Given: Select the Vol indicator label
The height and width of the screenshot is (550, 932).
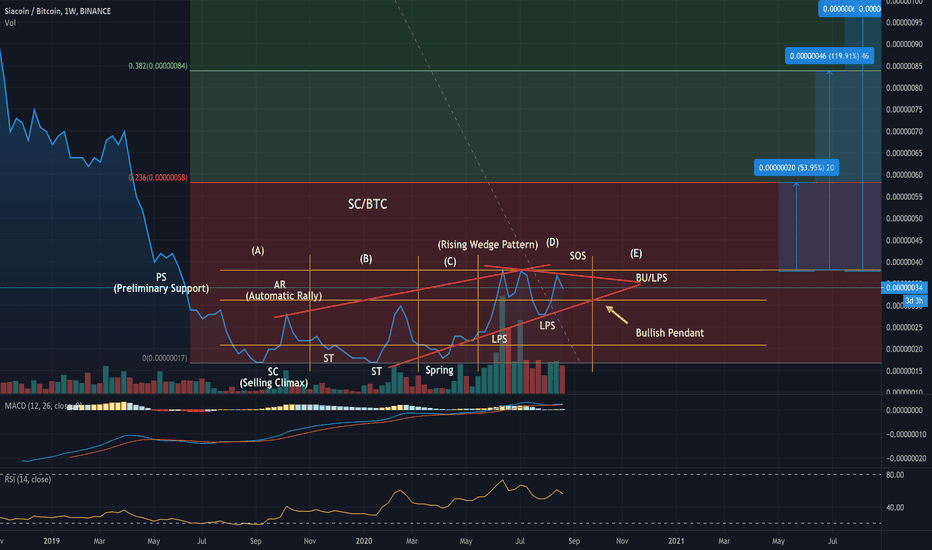Looking at the screenshot, I should [x=10, y=23].
